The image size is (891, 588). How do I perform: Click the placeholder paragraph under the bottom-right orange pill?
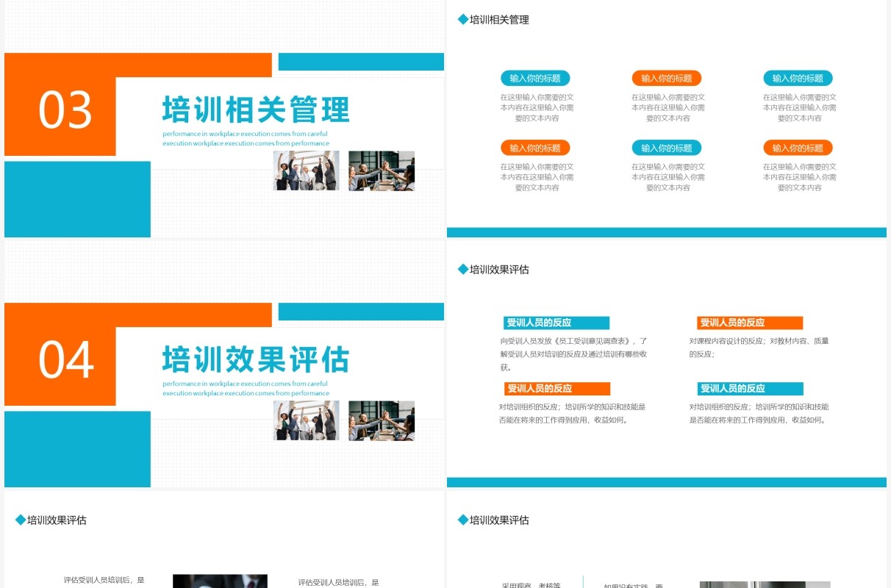800,177
